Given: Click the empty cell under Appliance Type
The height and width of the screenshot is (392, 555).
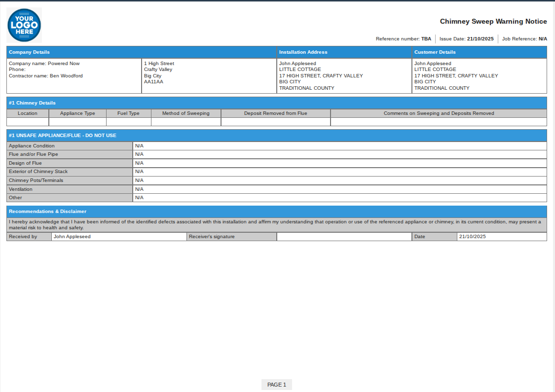Looking at the screenshot, I should 77,122.
